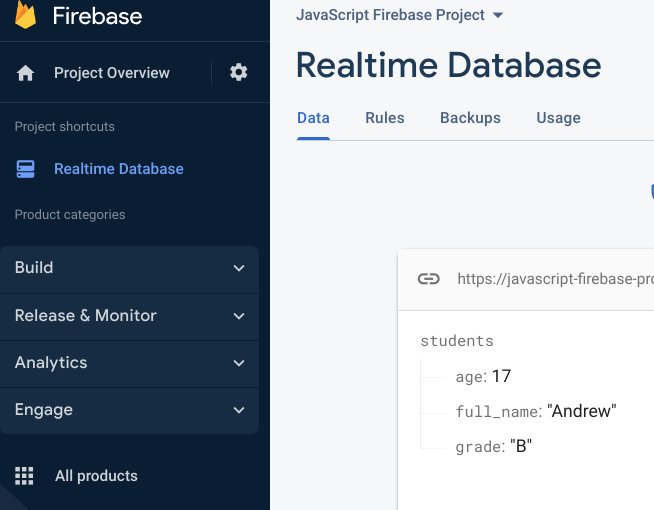
Task: Expand the Engage category
Action: (129, 410)
